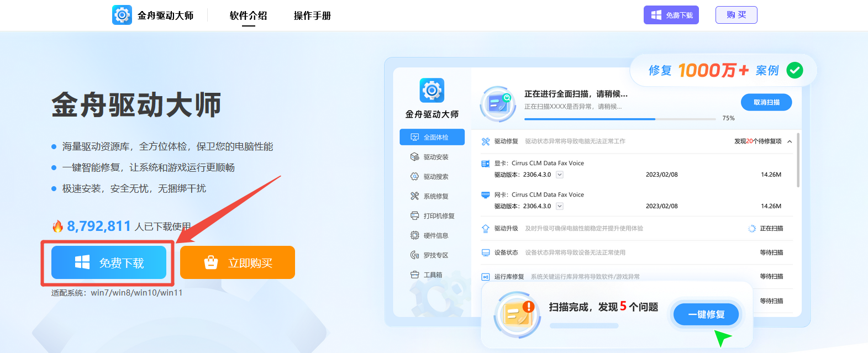The image size is (868, 353).
Task: Click the 发现20个待修复项 text
Action: coord(757,141)
